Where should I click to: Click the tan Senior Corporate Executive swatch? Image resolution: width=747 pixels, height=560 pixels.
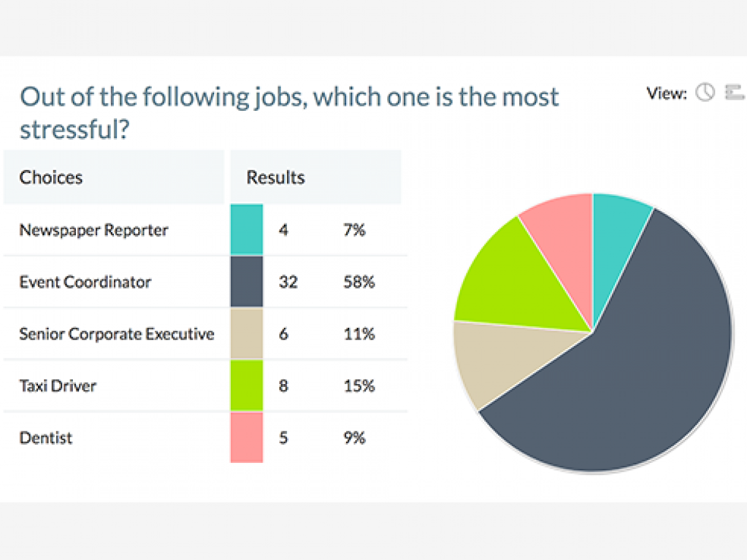(x=247, y=334)
